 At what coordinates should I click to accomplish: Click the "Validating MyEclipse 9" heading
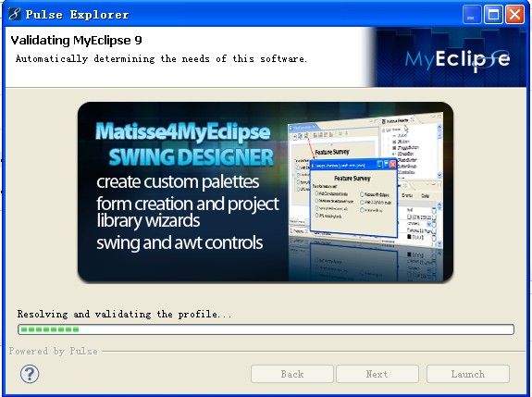pyautogui.click(x=77, y=41)
